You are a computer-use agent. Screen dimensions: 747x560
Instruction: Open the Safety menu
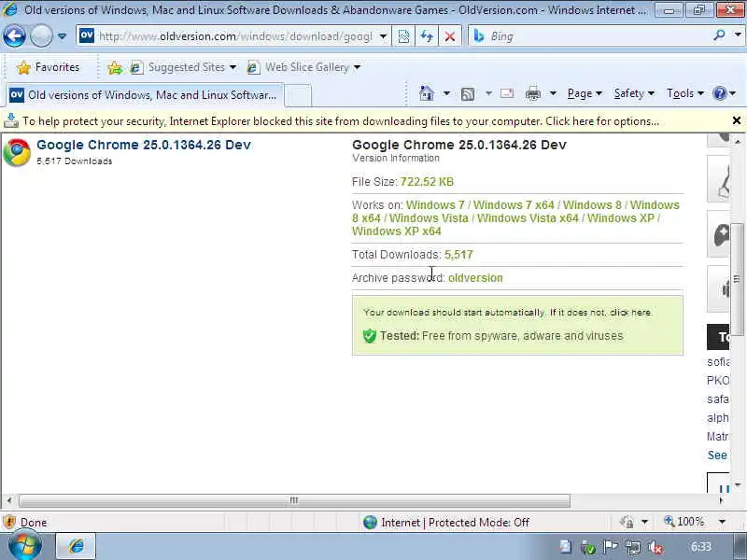(634, 93)
